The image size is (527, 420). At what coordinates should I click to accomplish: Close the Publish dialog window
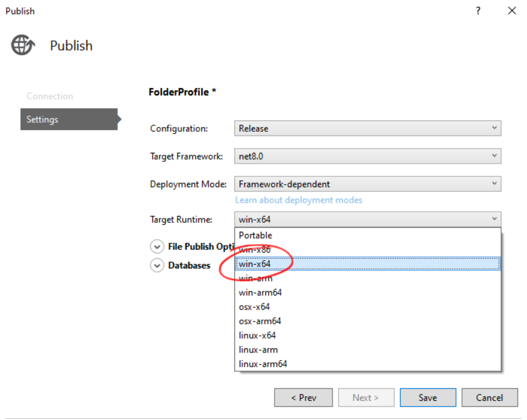pos(512,11)
